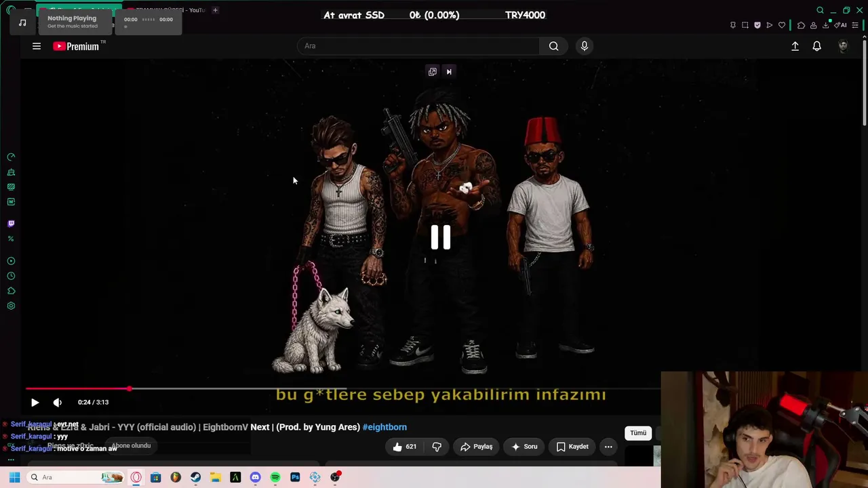
Task: Open the browser profile icon
Action: [x=813, y=25]
